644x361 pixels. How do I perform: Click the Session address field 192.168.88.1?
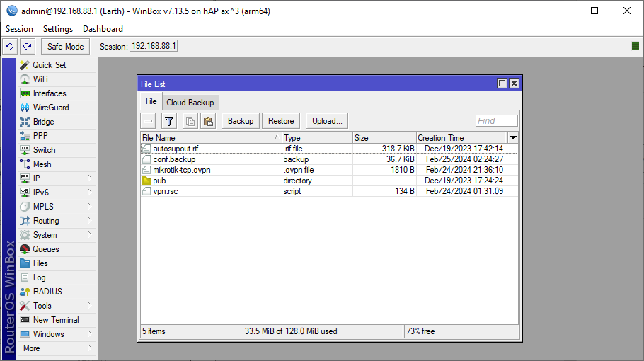(x=154, y=46)
